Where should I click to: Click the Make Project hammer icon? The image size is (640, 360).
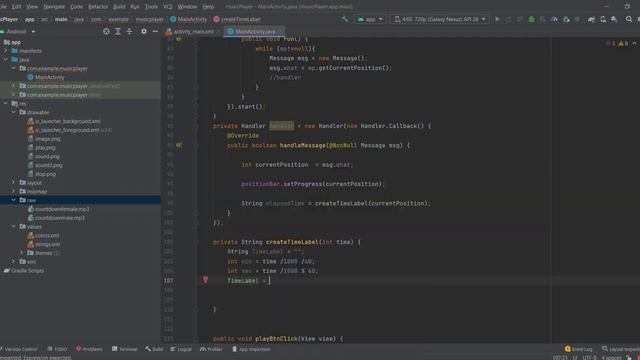(x=345, y=19)
